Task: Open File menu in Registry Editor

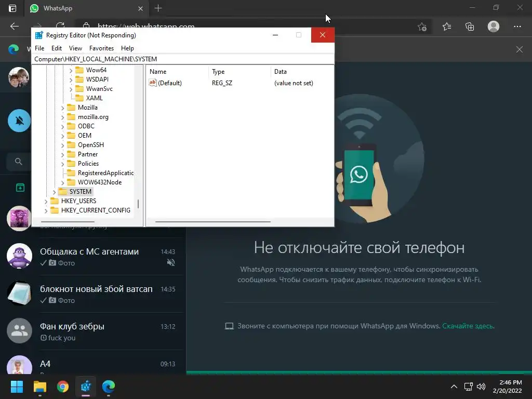Action: [39, 48]
